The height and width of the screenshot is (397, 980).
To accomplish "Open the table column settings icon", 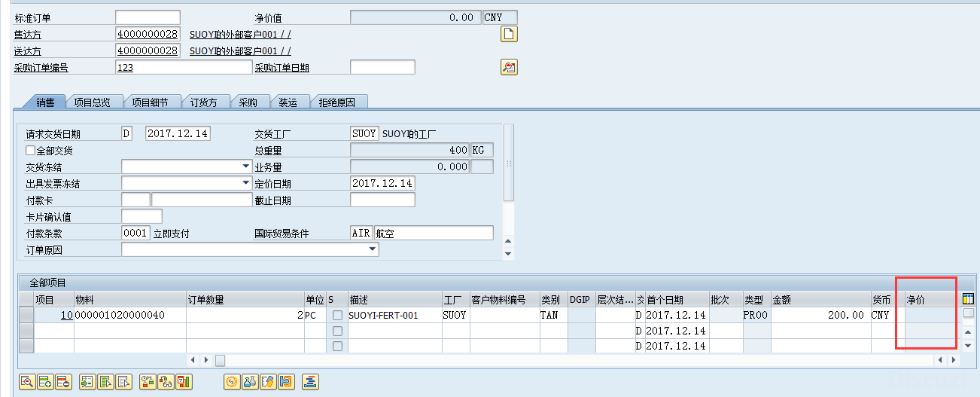I will (x=969, y=299).
